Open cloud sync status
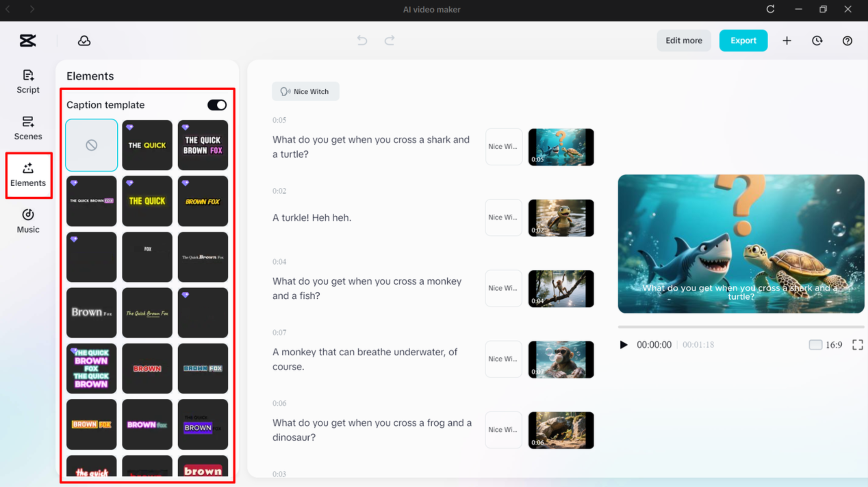Image resolution: width=868 pixels, height=487 pixels. pyautogui.click(x=84, y=40)
